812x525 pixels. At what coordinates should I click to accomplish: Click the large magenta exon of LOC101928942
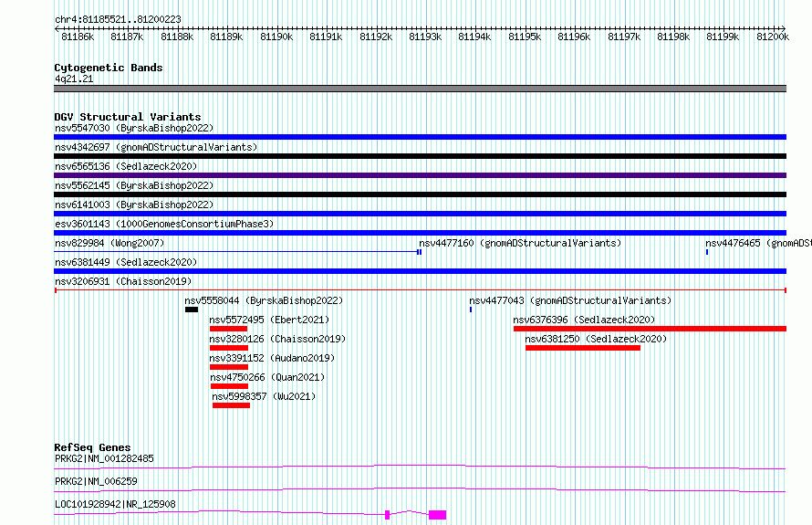click(438, 515)
